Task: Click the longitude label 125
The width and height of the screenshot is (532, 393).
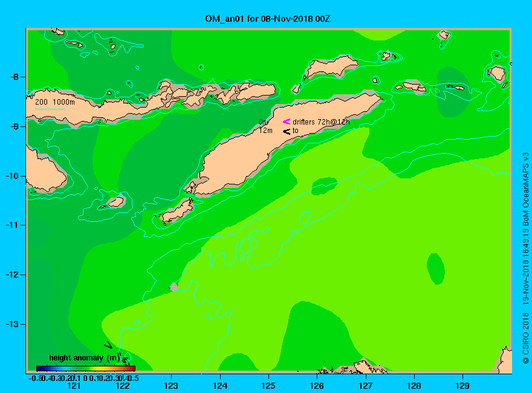Action: coord(268,386)
